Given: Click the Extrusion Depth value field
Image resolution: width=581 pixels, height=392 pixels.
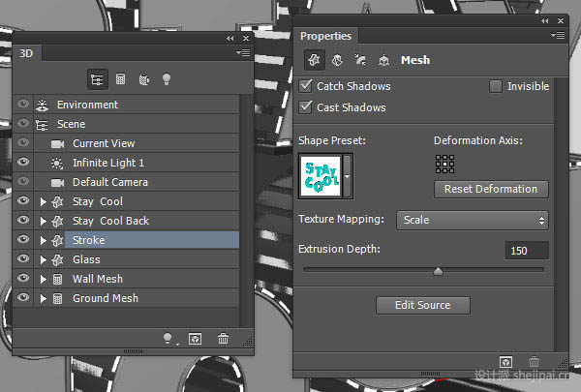Looking at the screenshot, I should coord(527,251).
